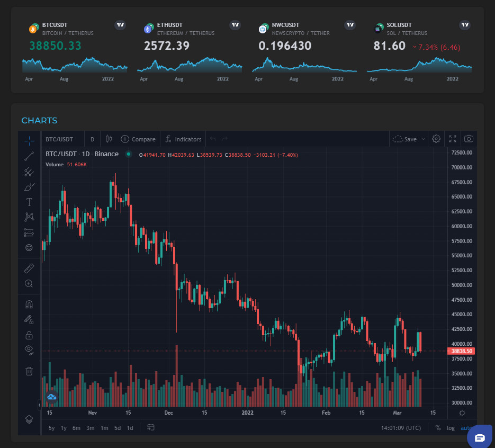Set chart range to 1d
Image resolution: width=495 pixels, height=448 pixels.
point(130,428)
